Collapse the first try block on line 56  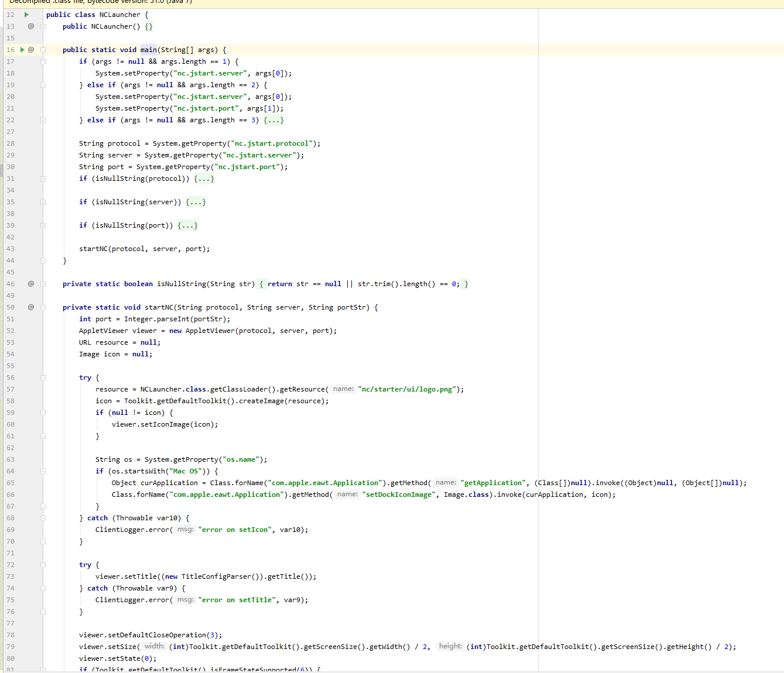(43, 377)
